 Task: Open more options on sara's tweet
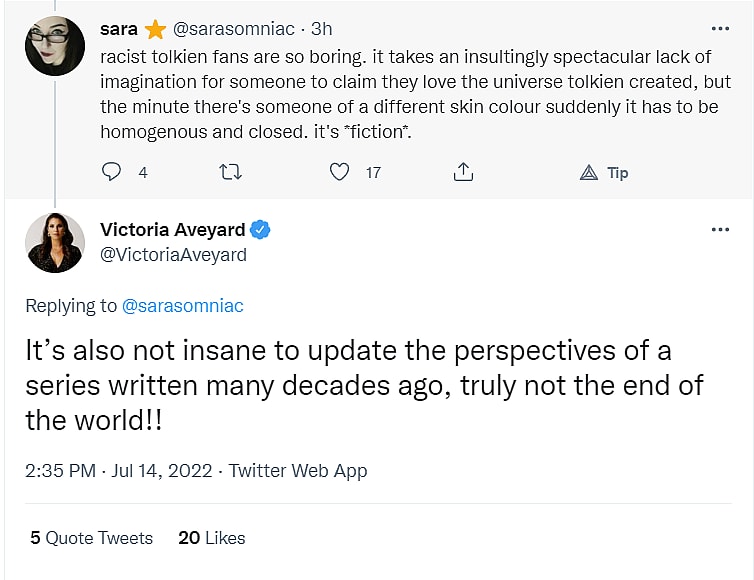[720, 29]
